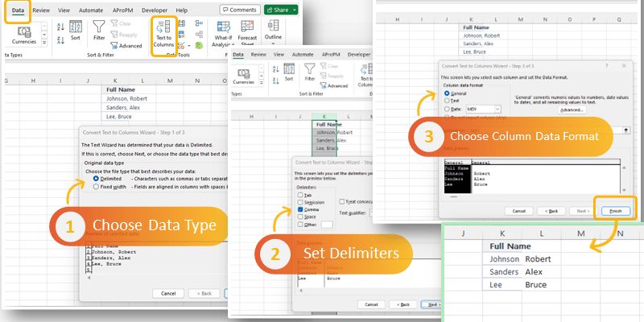644x322 pixels.
Task: Click Sort A to Z in Step 1 ribbon
Action: pos(61,27)
